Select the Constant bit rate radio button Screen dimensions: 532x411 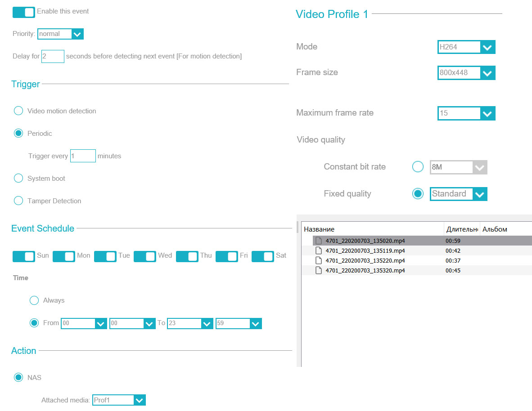point(418,166)
